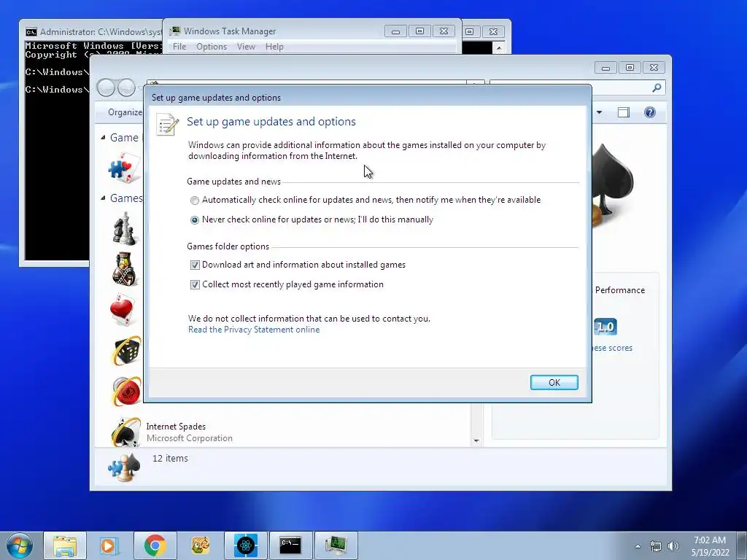Select the puzzle piece game provider icon
Image resolution: width=747 pixels, height=560 pixels.
(124, 168)
